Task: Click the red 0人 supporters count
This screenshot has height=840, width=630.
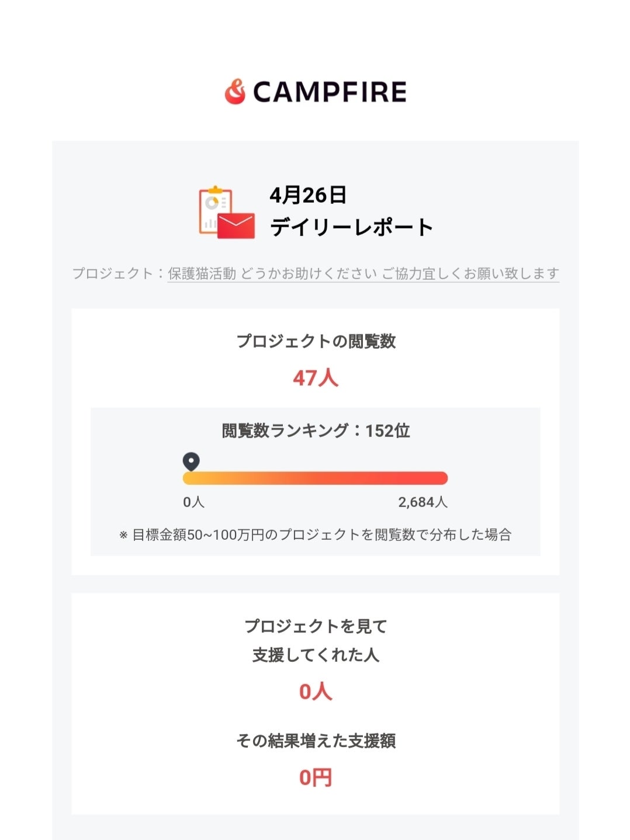Action: (x=316, y=692)
